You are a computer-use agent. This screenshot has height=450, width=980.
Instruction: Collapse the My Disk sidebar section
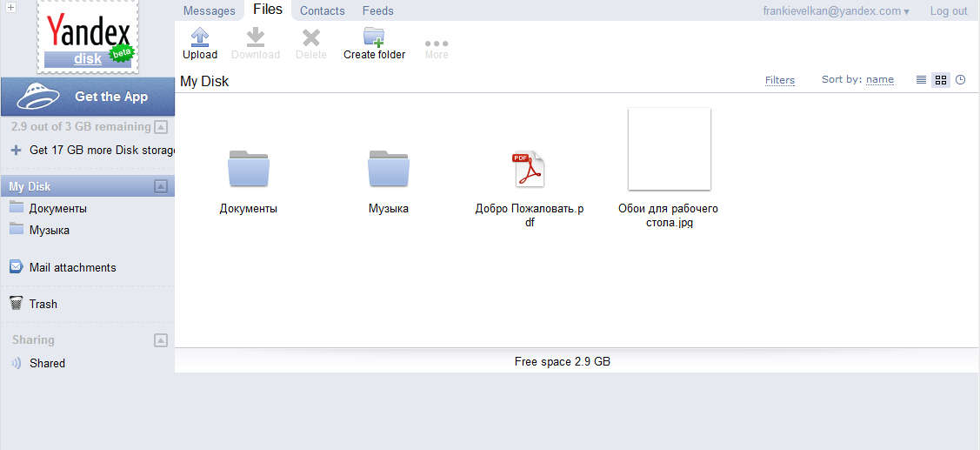161,186
